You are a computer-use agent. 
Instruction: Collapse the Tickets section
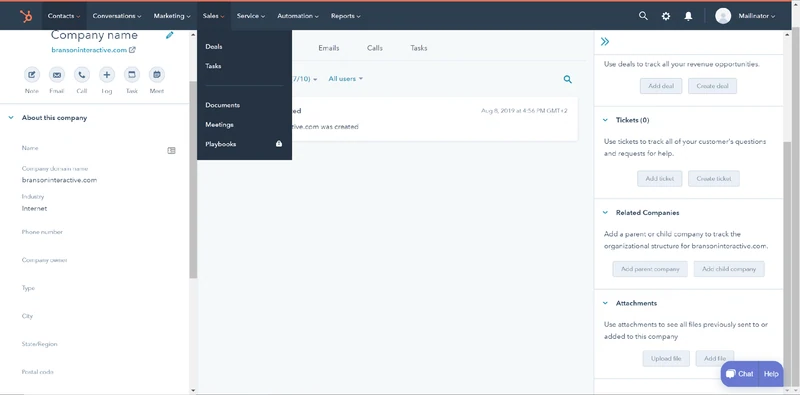[x=605, y=120]
